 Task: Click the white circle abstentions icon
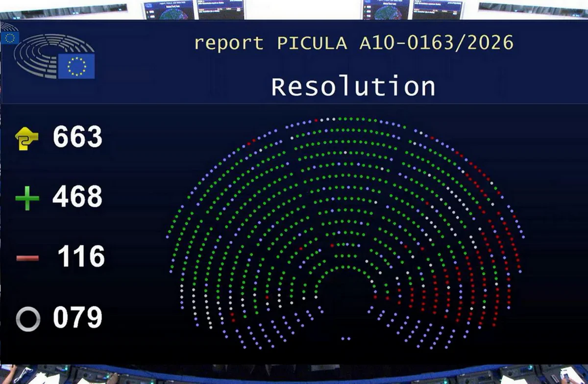[x=28, y=319]
